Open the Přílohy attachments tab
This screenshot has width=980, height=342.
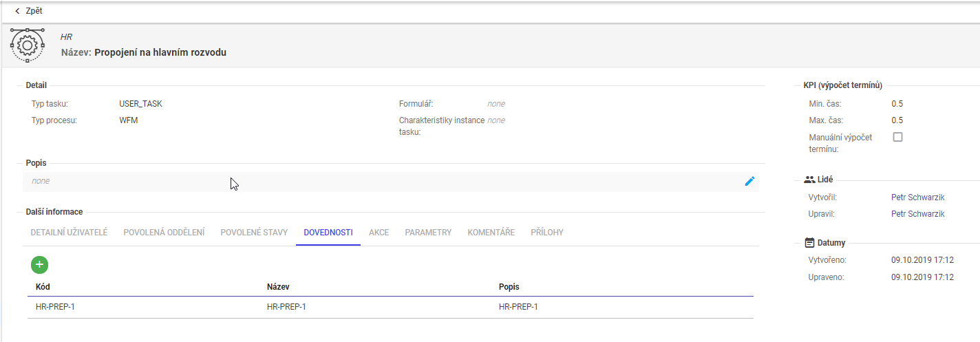547,233
